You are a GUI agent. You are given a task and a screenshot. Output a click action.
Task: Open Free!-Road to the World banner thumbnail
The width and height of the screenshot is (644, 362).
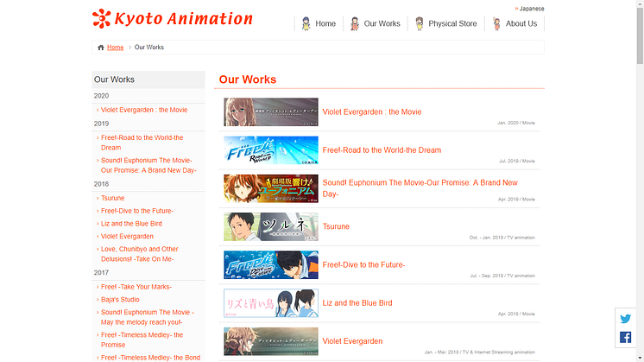point(270,150)
